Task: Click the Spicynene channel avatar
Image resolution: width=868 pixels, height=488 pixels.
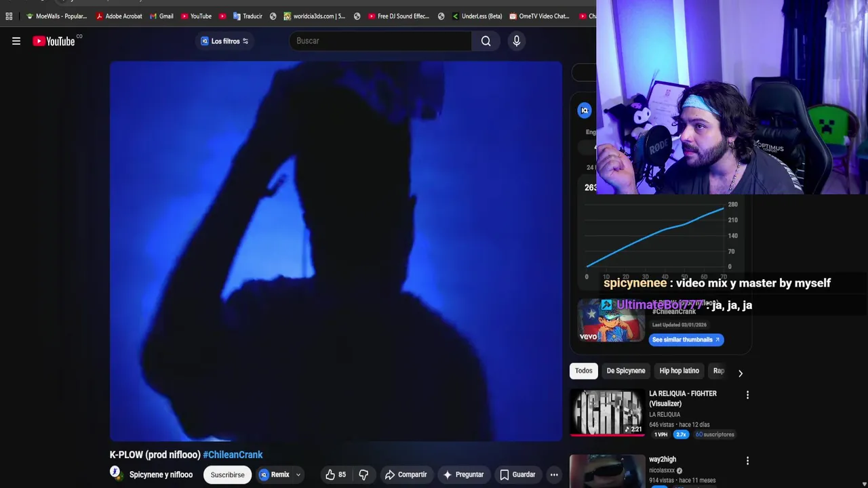Action: tap(117, 474)
